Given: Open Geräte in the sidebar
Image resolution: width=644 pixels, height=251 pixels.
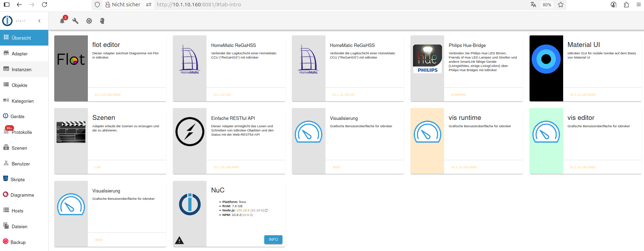Looking at the screenshot, I should point(24,116).
